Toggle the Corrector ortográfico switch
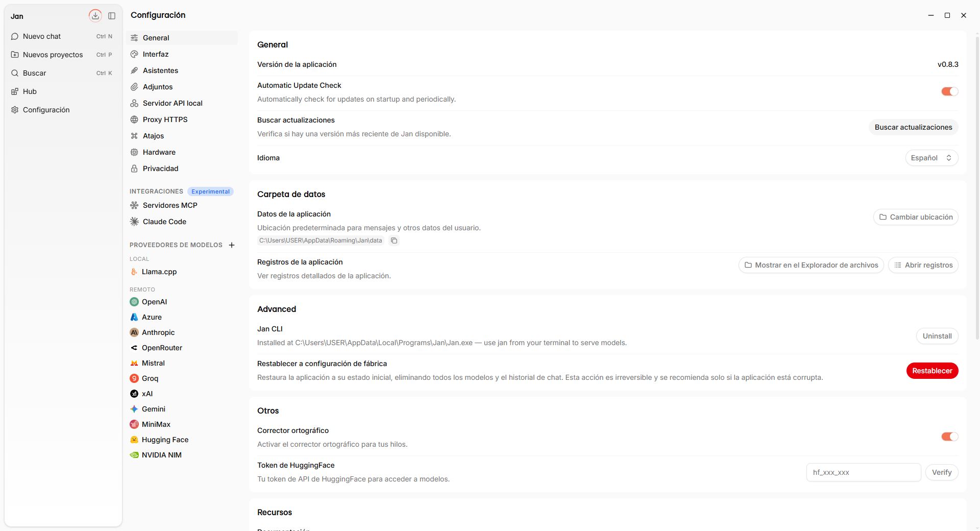 click(x=949, y=437)
